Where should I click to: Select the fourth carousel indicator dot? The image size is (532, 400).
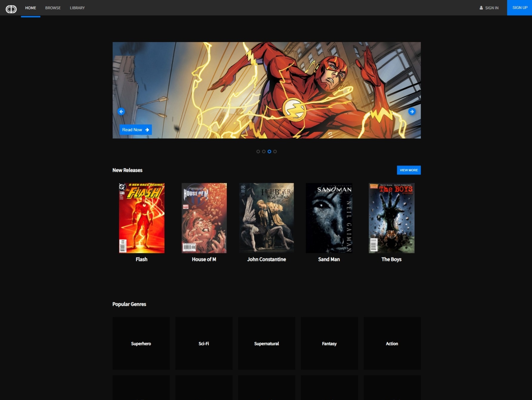tap(275, 152)
